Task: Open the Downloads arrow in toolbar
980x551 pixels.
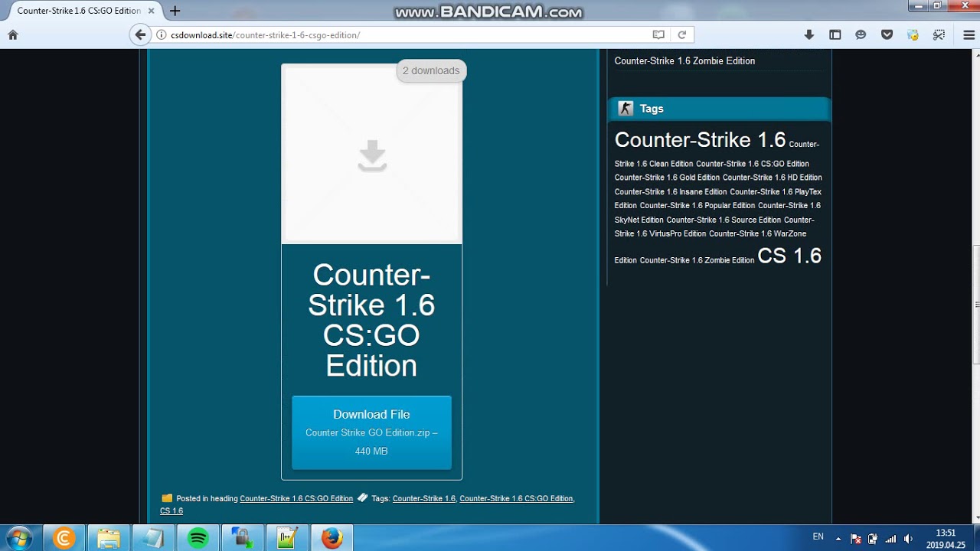Action: click(x=809, y=34)
